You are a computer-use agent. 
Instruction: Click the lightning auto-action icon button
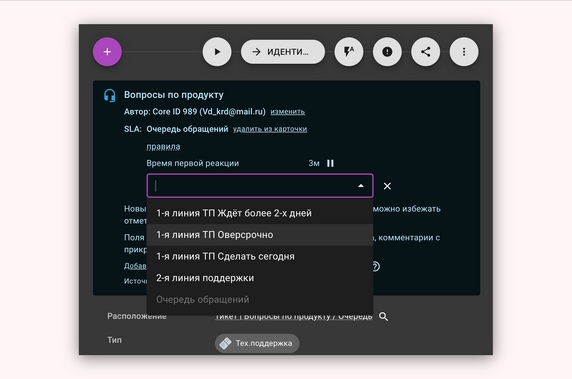coord(349,52)
